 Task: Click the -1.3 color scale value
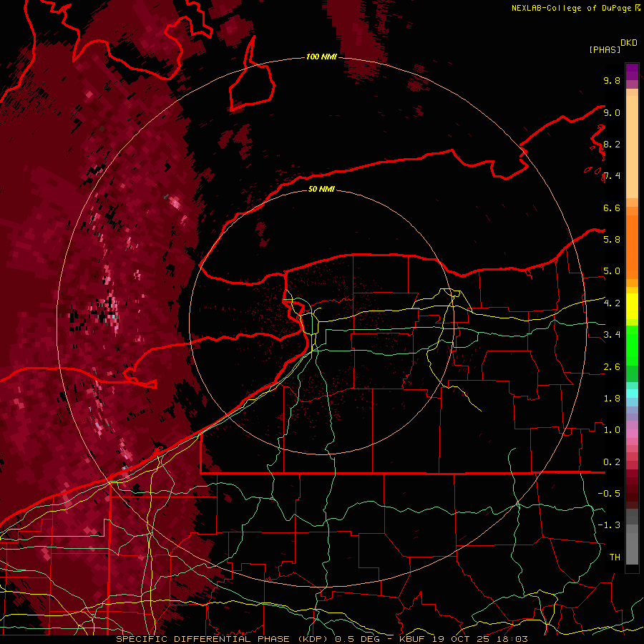(x=609, y=525)
